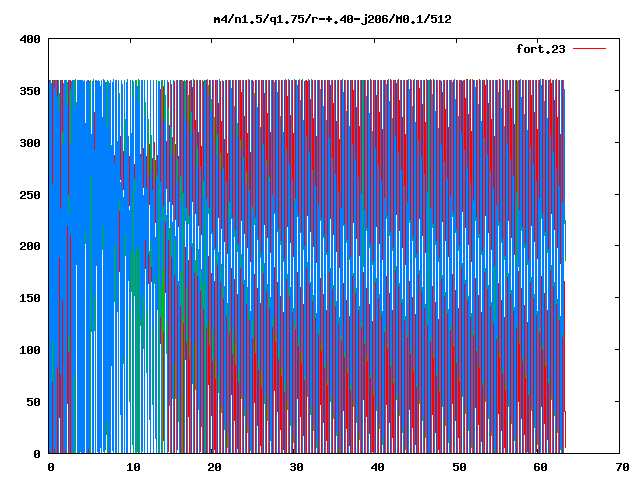640x480 pixels.
Task: Click the x-axis label 50
Action: click(x=459, y=467)
